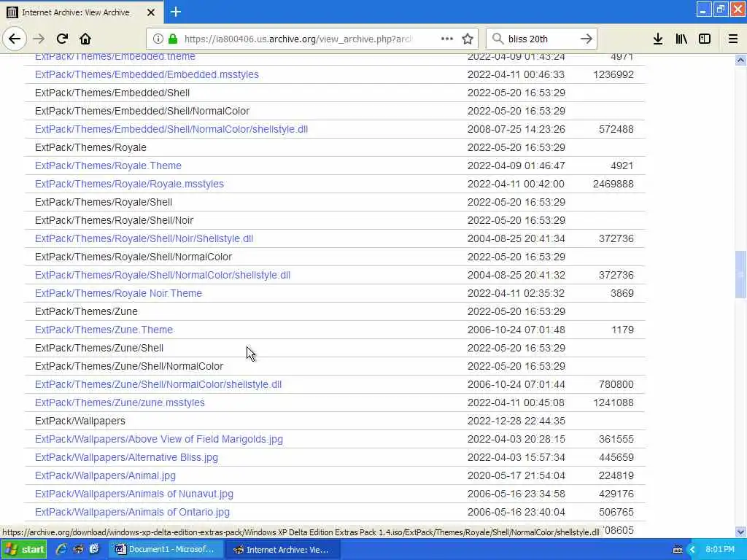This screenshot has width=747, height=560.
Task: Click Internet Archive taskbar button
Action: point(282,549)
